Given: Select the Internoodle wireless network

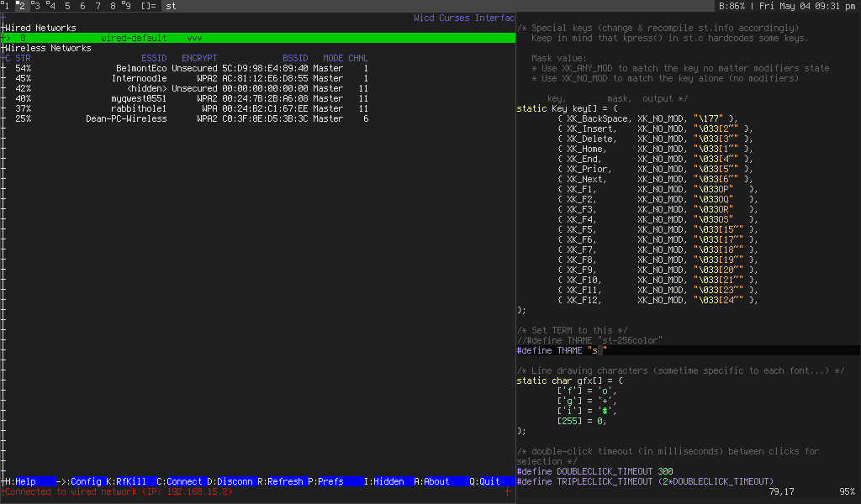Looking at the screenshot, I should pyautogui.click(x=139, y=78).
